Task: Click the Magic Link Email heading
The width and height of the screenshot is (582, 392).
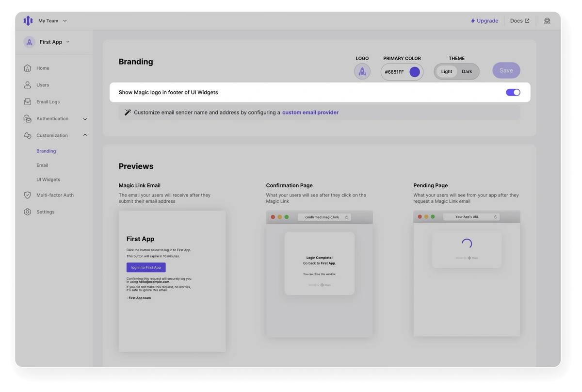Action: 140,185
